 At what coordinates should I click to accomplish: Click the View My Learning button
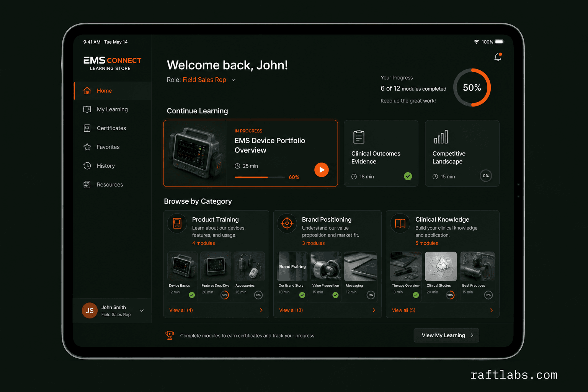[446, 335]
